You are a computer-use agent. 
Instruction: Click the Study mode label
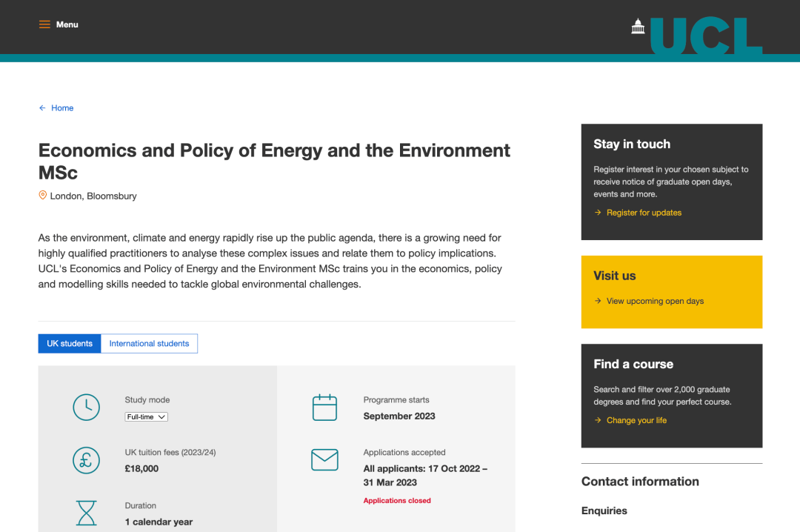(147, 400)
